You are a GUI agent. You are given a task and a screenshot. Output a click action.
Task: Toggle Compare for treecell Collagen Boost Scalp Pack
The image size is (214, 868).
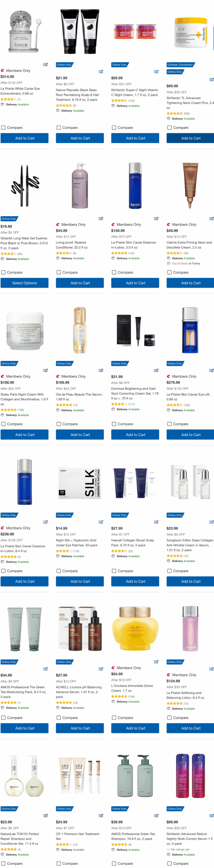(114, 571)
